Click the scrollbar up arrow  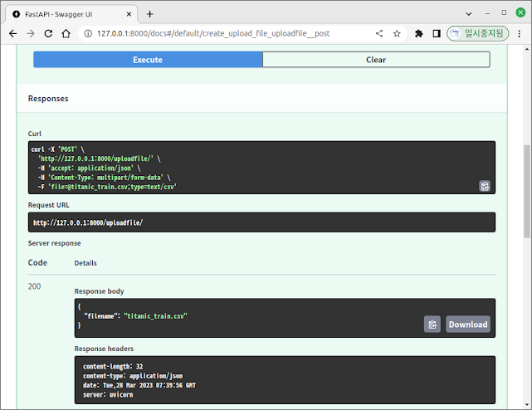coord(527,49)
